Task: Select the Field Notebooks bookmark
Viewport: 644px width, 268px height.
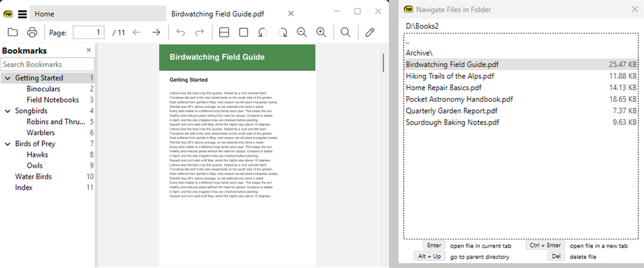Action: (53, 100)
